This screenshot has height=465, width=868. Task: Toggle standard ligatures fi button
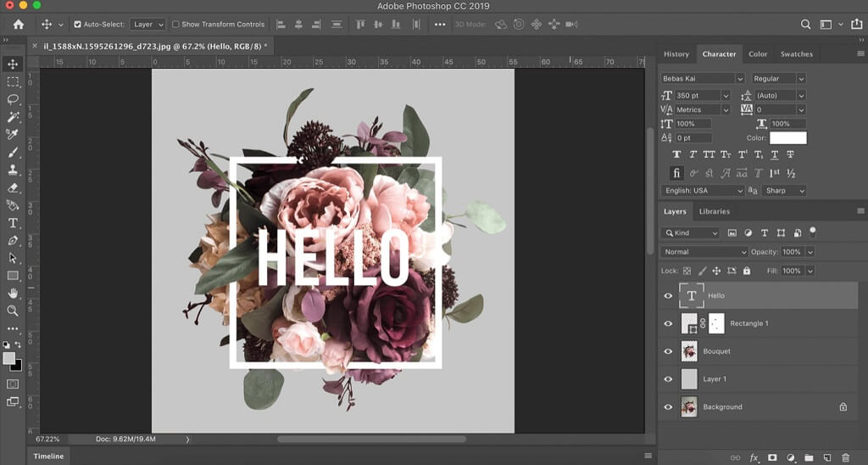676,173
